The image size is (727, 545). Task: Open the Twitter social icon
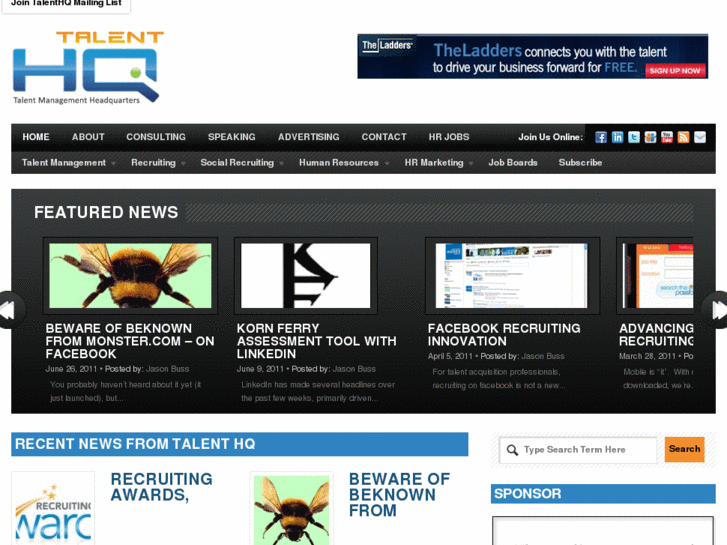634,137
